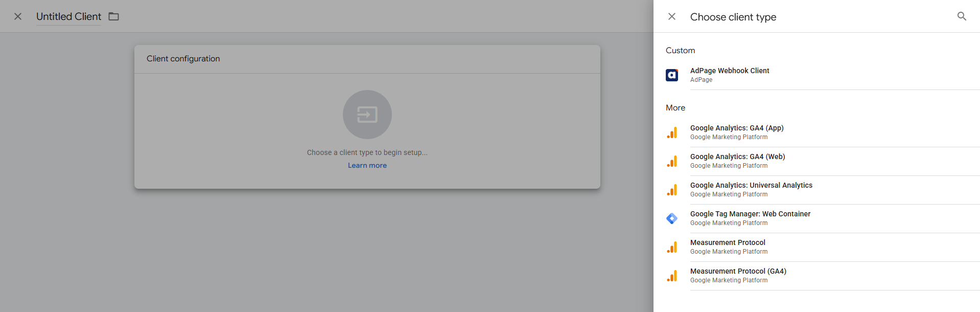Click the Client configuration card header
The height and width of the screenshot is (312, 980).
(367, 59)
